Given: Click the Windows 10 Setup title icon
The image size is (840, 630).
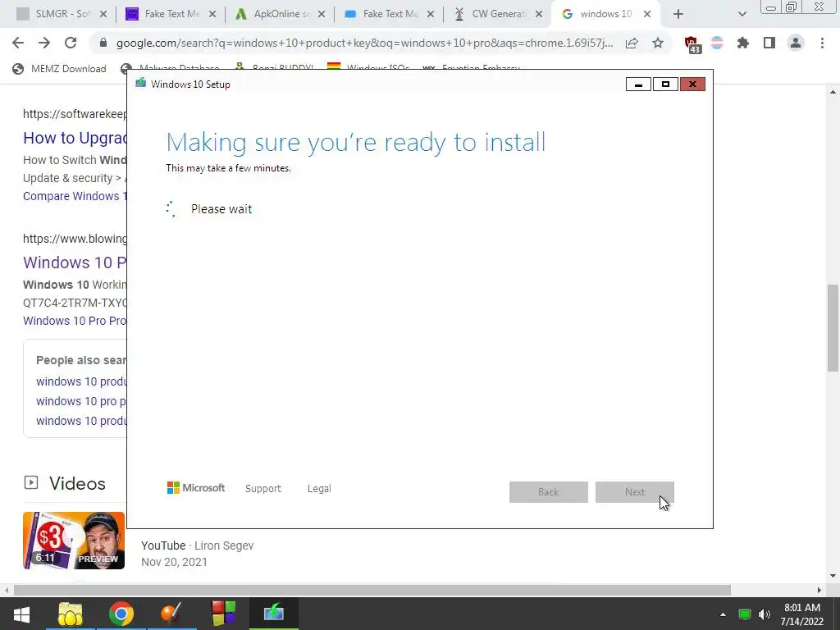Looking at the screenshot, I should point(141,83).
